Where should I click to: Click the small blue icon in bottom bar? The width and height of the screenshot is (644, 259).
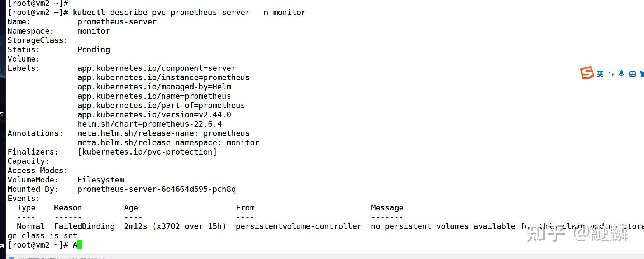pyautogui.click(x=11, y=258)
